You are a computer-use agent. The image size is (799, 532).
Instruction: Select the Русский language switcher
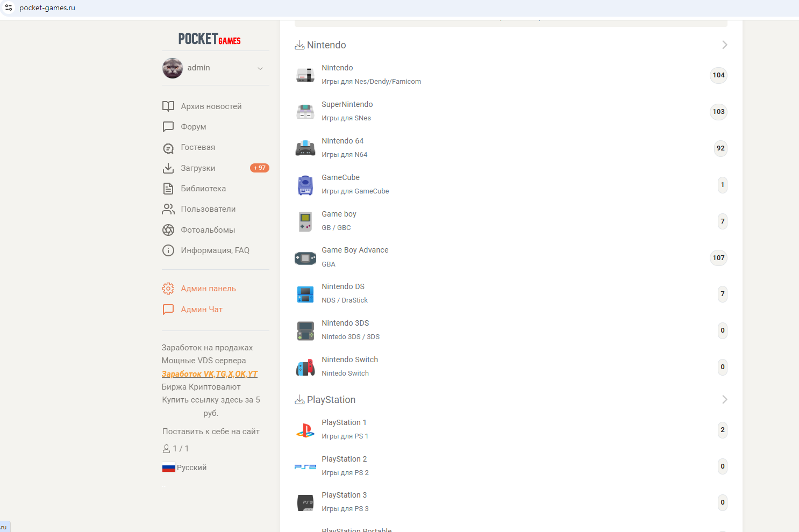pos(184,468)
